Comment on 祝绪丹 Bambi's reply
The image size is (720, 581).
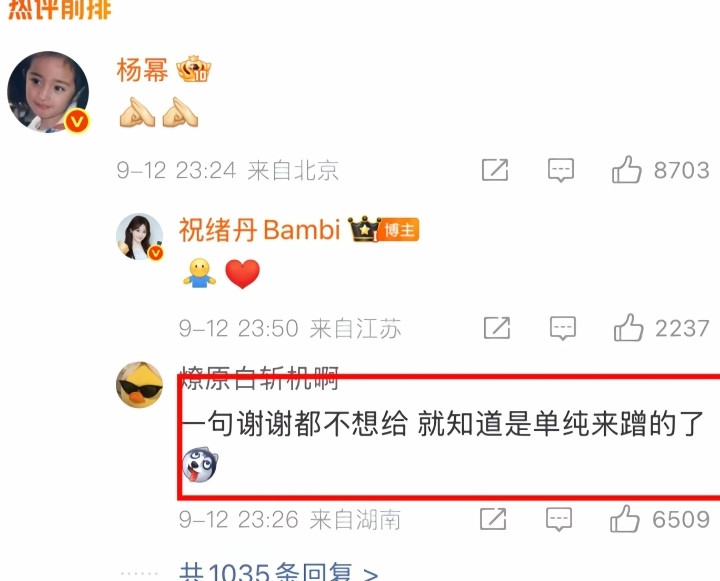coord(562,328)
